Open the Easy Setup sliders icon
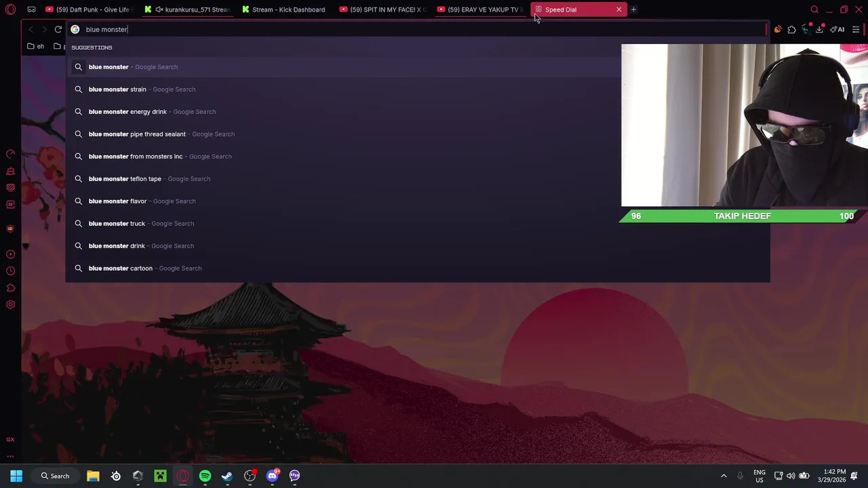 click(x=856, y=29)
